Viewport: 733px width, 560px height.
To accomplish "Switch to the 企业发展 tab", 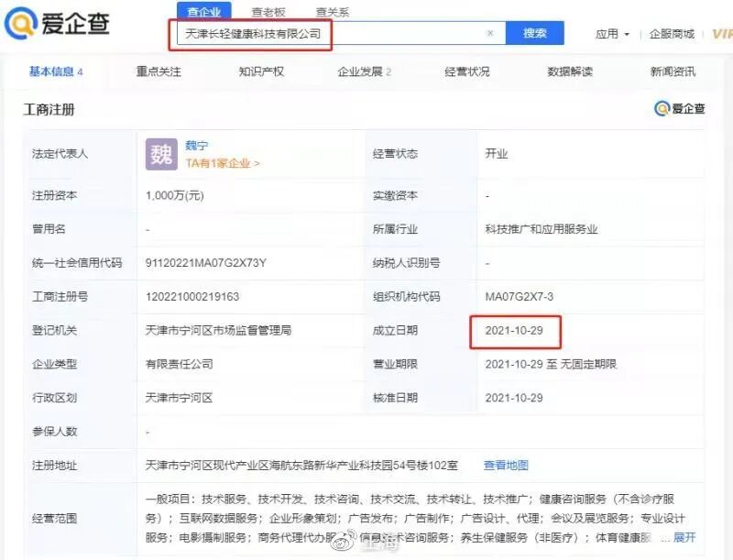I will [364, 71].
